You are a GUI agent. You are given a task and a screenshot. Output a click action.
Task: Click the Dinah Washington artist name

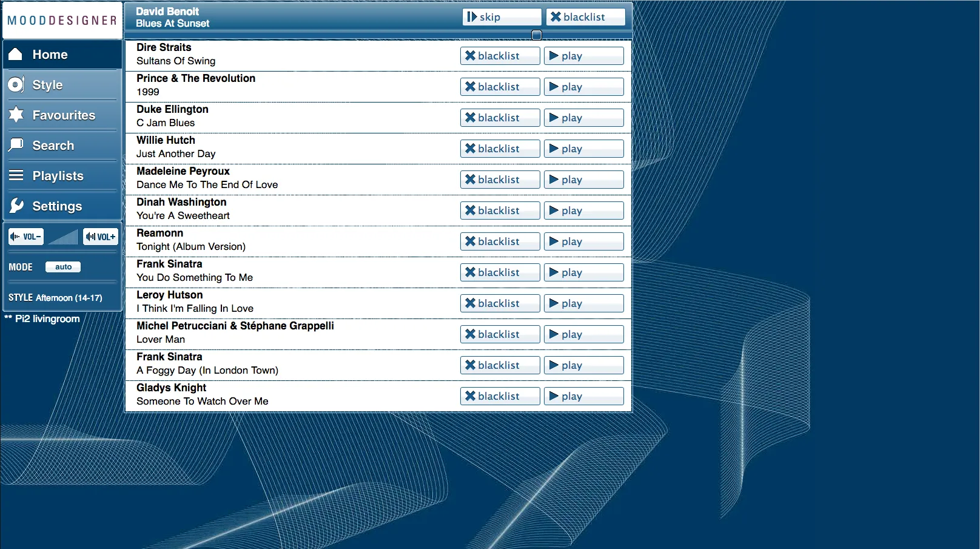pyautogui.click(x=181, y=202)
